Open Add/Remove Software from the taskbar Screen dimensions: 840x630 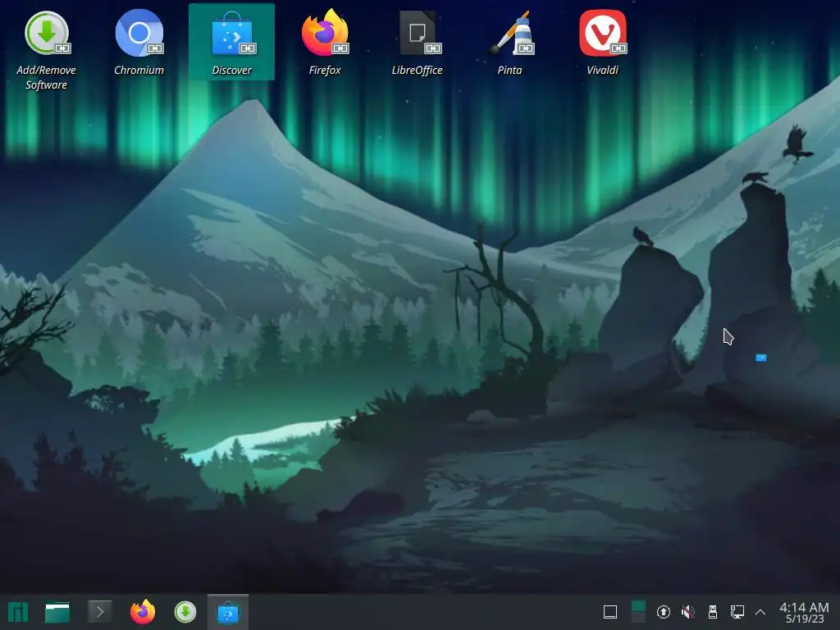(185, 612)
